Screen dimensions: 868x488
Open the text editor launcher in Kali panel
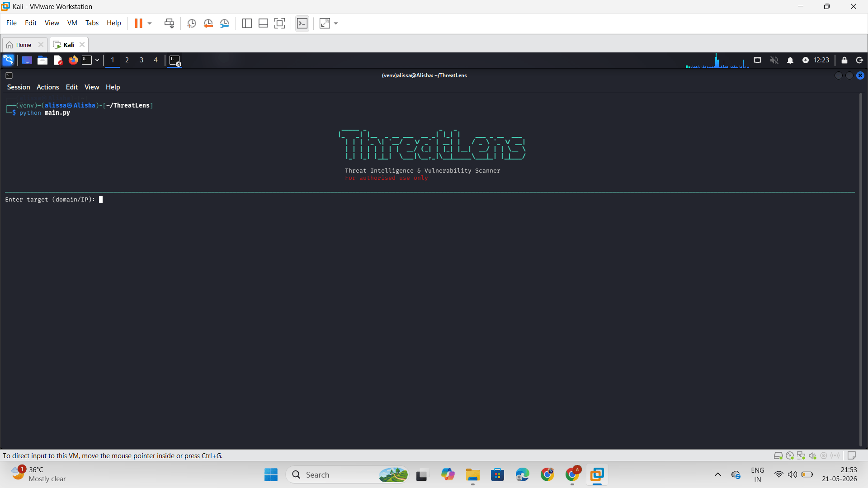coord(58,60)
